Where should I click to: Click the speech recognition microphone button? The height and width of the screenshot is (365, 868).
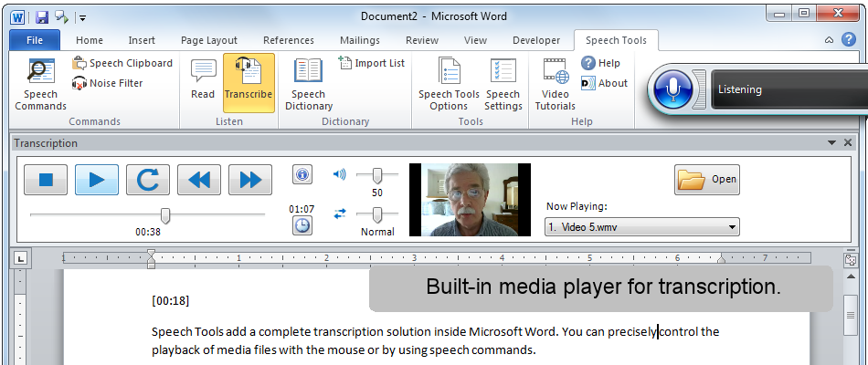pos(672,89)
